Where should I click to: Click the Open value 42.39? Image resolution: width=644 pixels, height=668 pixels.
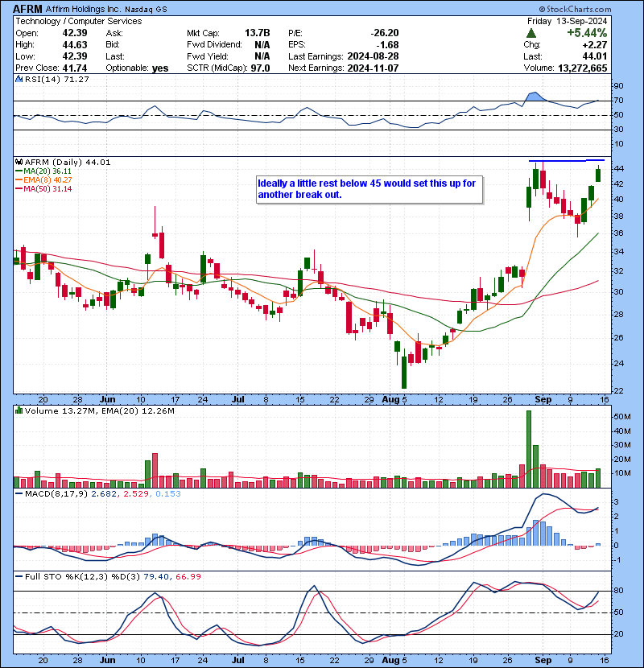click(75, 33)
